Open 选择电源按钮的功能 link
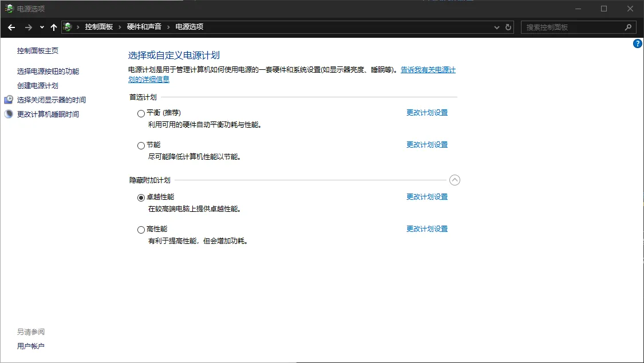The image size is (644, 363). (48, 72)
